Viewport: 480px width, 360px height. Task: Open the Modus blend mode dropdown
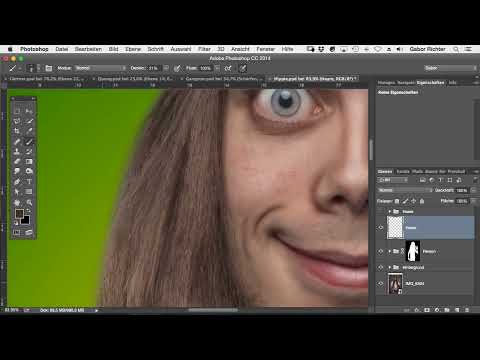[100, 68]
